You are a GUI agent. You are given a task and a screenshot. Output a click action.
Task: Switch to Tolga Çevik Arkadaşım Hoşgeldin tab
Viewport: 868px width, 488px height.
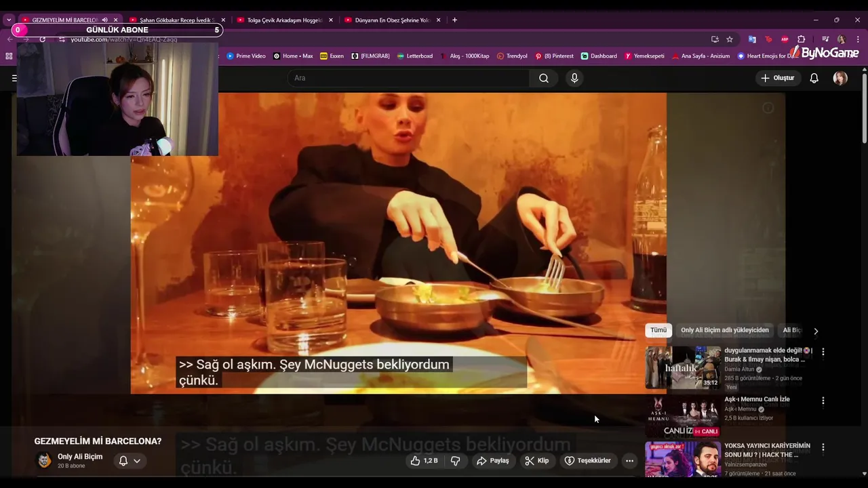(x=285, y=20)
